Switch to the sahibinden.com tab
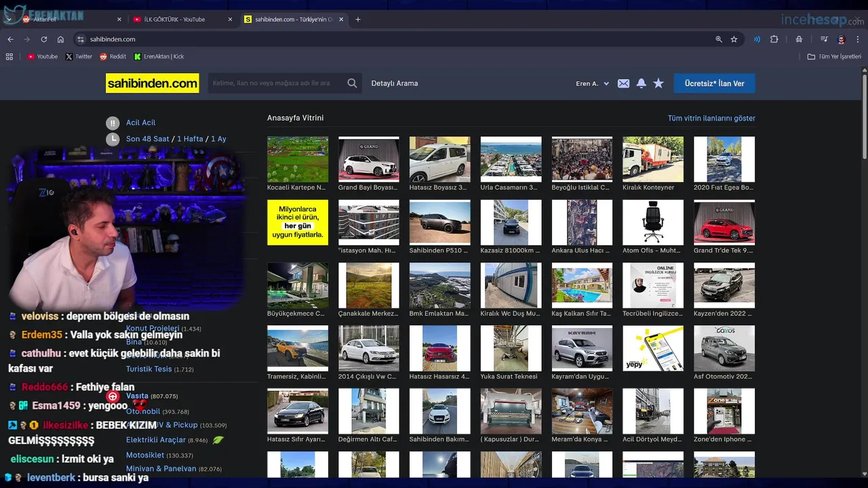The width and height of the screenshot is (868, 488). pos(294,19)
